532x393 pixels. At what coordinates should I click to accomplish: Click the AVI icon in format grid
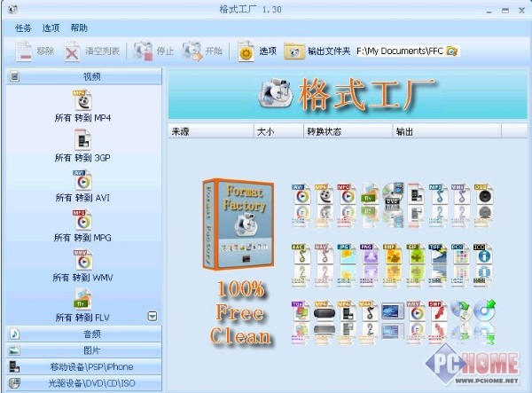pyautogui.click(x=301, y=193)
